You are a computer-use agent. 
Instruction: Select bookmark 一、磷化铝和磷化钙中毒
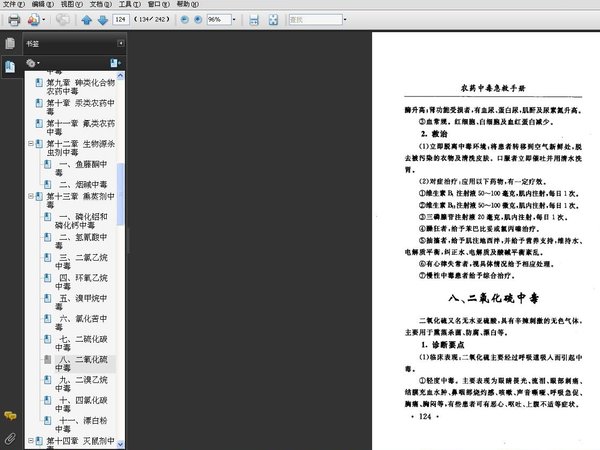point(82,221)
